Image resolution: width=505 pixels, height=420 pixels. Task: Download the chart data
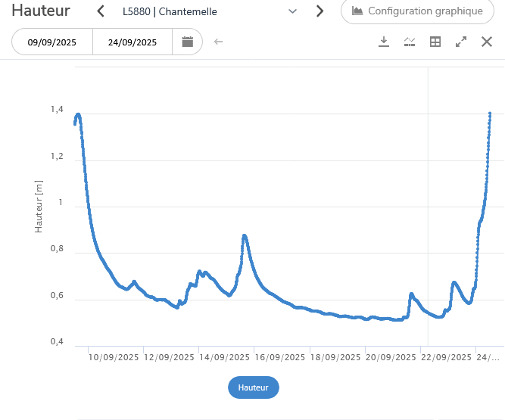(x=384, y=42)
